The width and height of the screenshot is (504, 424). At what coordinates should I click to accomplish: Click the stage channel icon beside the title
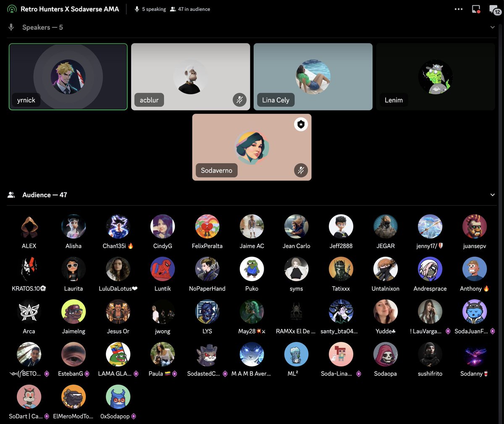[x=12, y=9]
